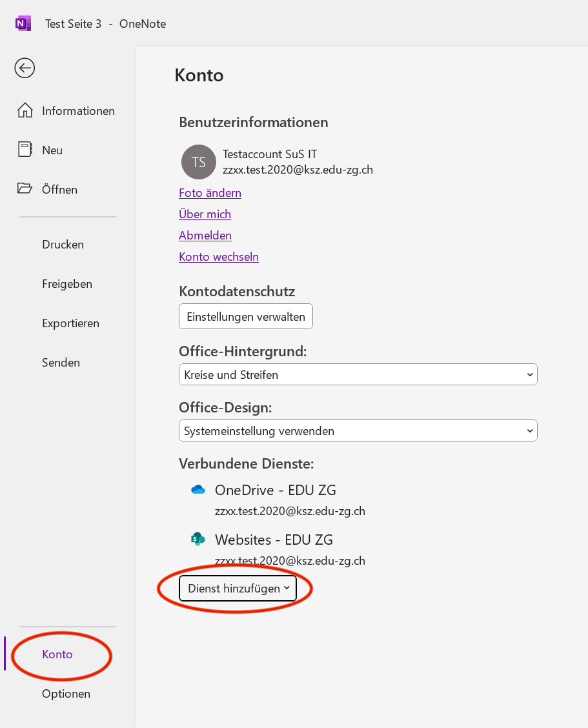
Task: Choose Senden in the sidebar
Action: click(61, 362)
